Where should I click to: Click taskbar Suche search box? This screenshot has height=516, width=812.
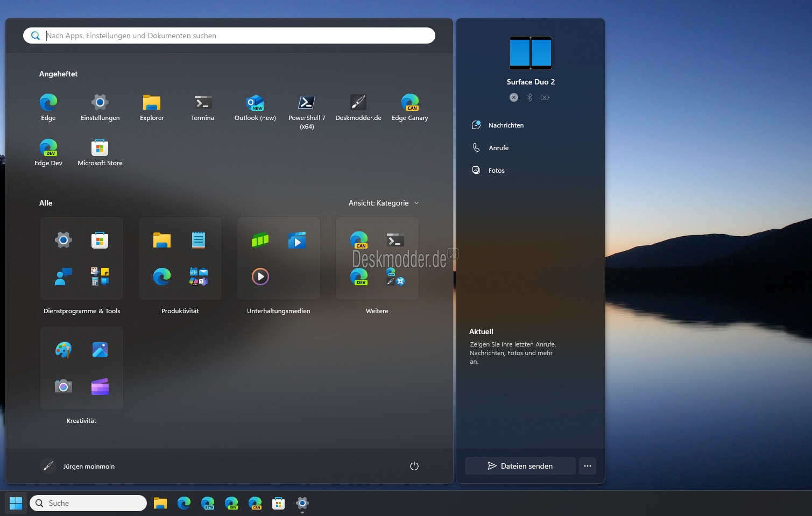(x=88, y=503)
